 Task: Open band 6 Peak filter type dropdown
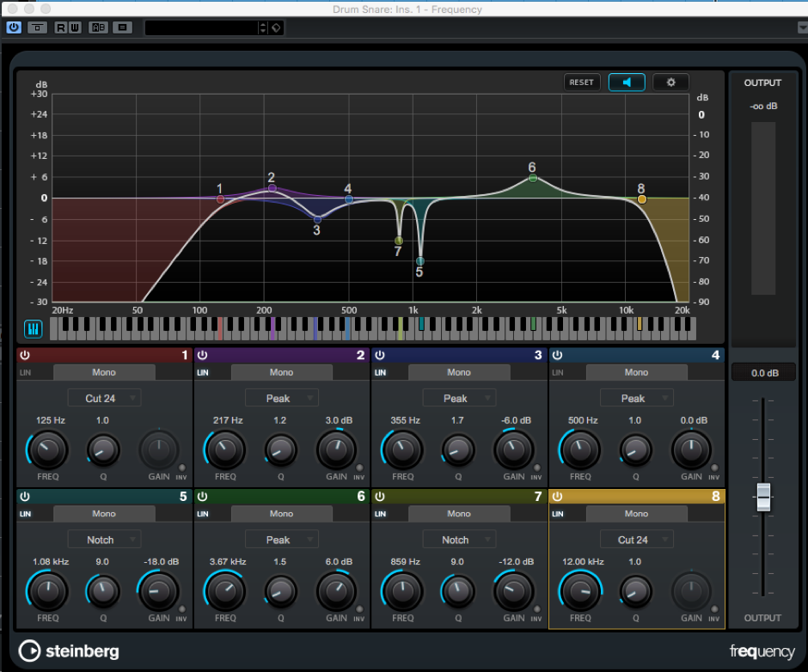281,540
